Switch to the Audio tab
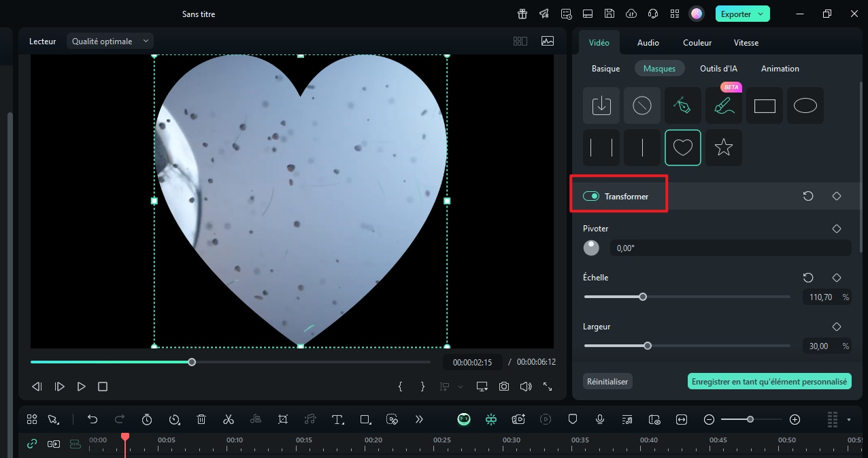Screen dimensions: 868x458 tap(648, 43)
